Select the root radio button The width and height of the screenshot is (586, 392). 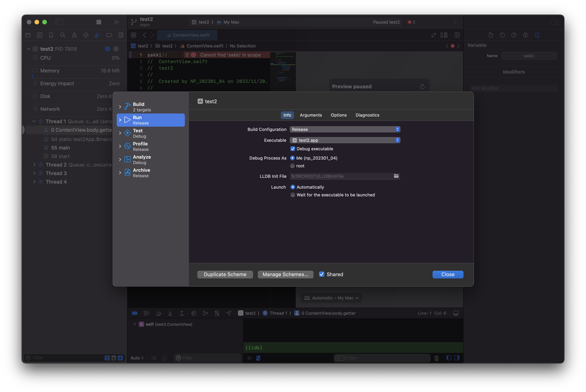tap(292, 166)
